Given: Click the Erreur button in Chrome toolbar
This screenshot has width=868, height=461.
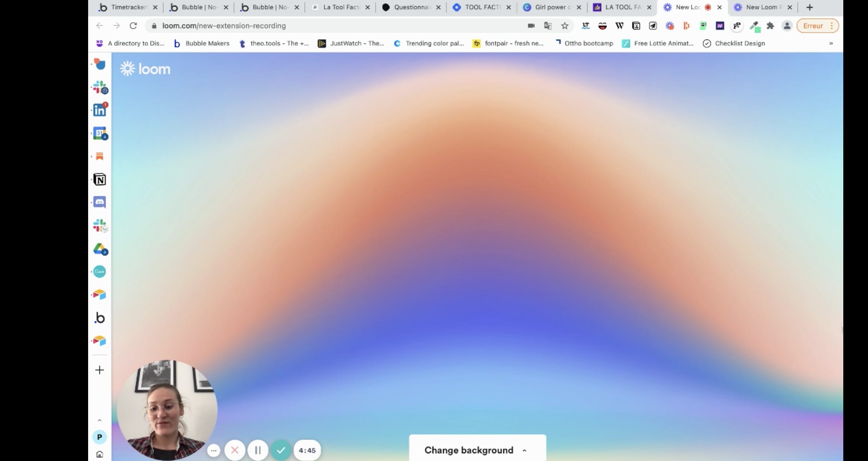Looking at the screenshot, I should click(x=813, y=26).
